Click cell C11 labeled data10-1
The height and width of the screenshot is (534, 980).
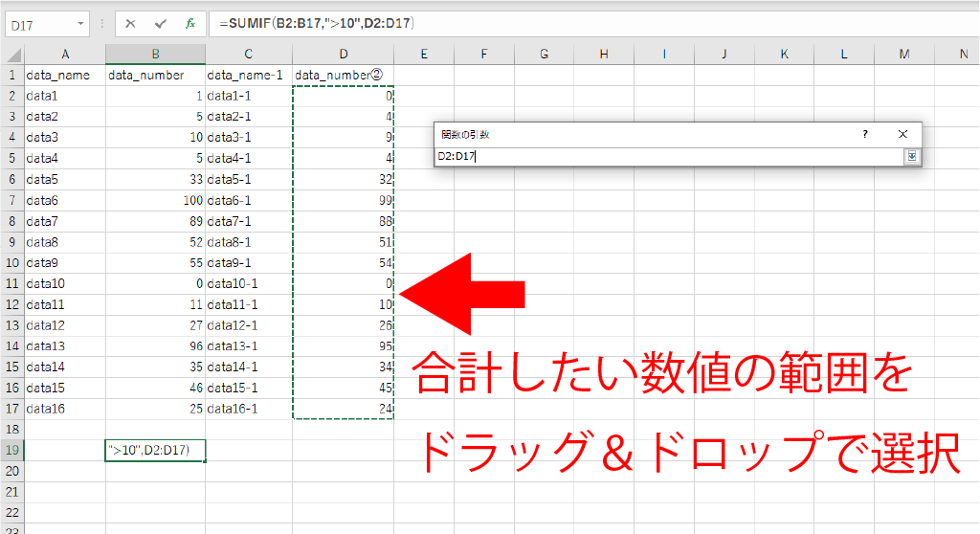pos(248,283)
